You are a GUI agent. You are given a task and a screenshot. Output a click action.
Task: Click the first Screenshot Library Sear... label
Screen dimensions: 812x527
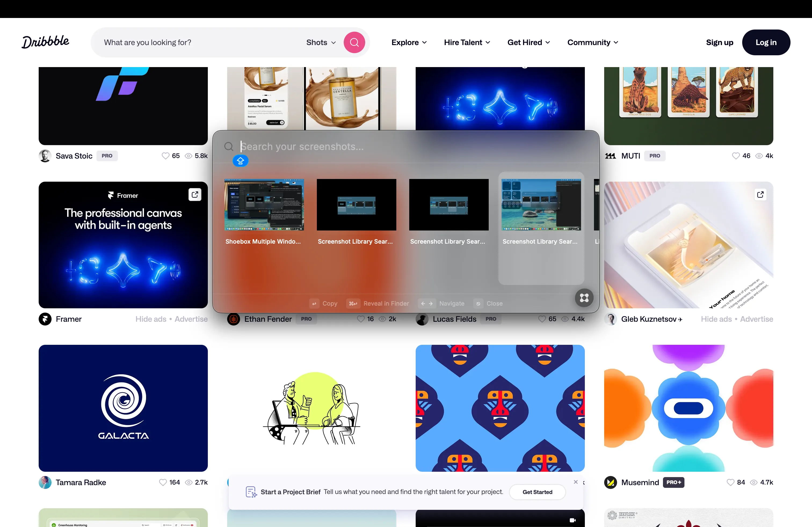[x=355, y=241]
